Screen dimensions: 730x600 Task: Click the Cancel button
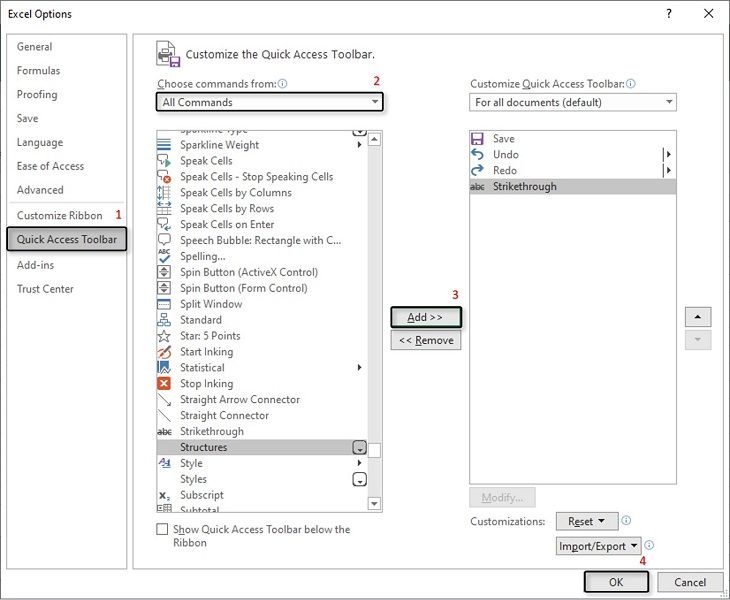690,582
